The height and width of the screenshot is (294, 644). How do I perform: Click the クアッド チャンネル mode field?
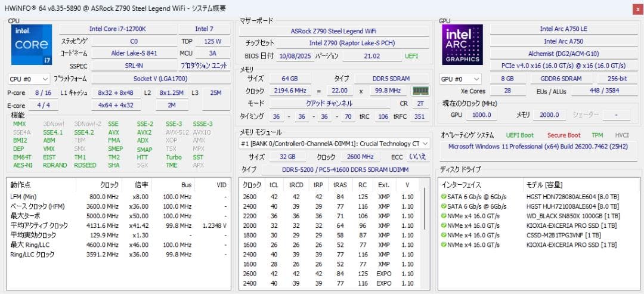click(329, 104)
